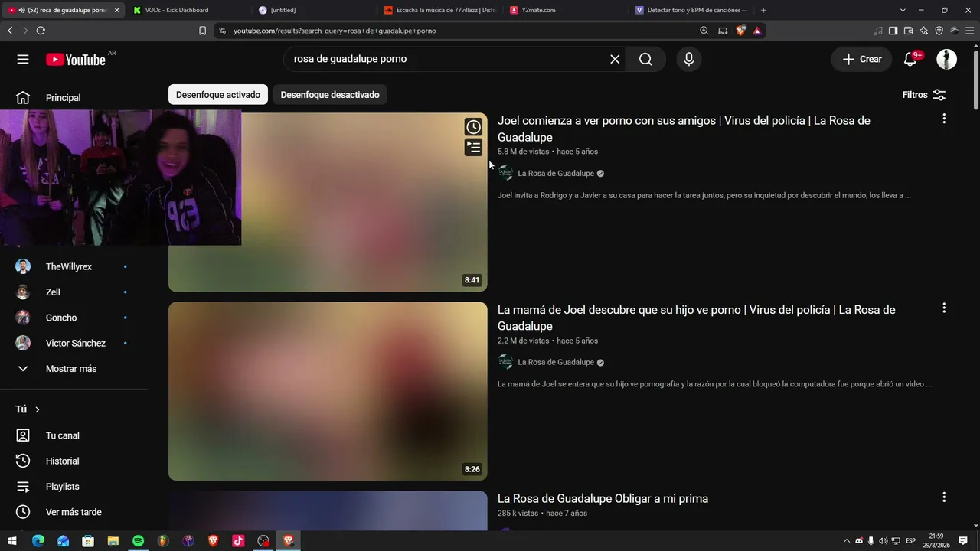Open Brave Rewards triangle icon
This screenshot has height=551, width=980.
coord(757,31)
